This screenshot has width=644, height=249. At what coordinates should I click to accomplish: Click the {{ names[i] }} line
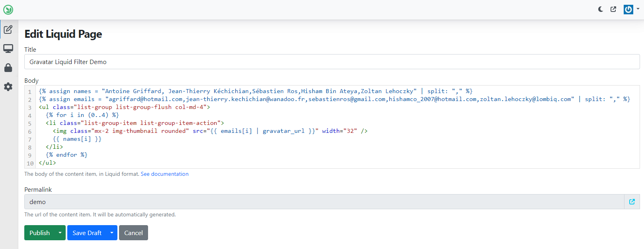(x=77, y=139)
